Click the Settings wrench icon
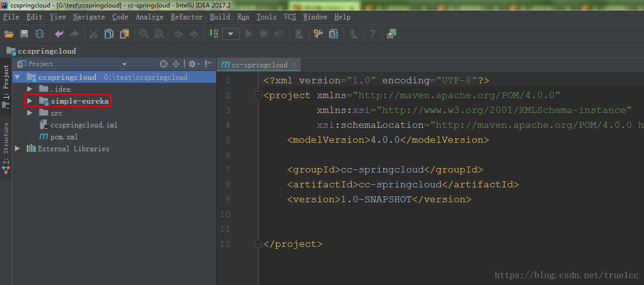644x285 pixels. [x=318, y=34]
